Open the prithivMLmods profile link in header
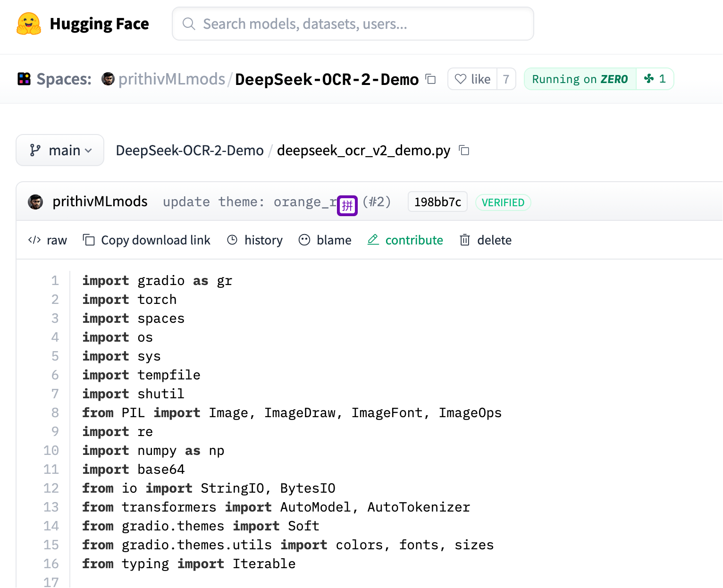Viewport: 723px width, 588px height. click(x=172, y=79)
